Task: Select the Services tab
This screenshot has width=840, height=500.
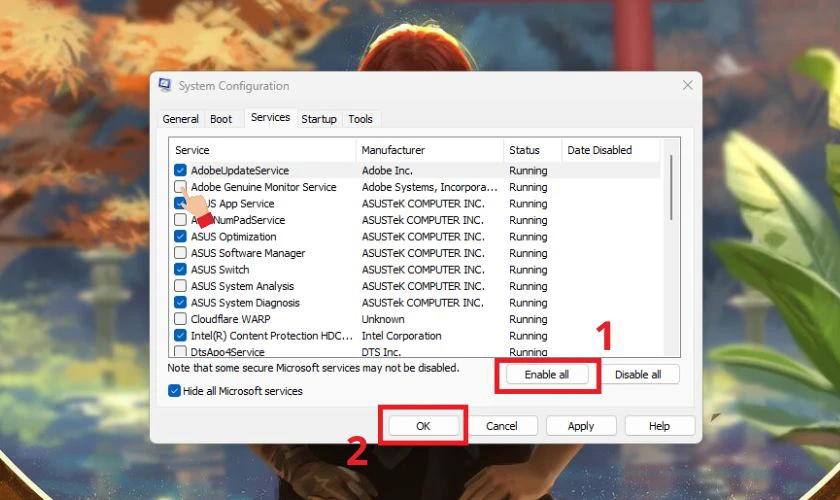Action: (270, 117)
